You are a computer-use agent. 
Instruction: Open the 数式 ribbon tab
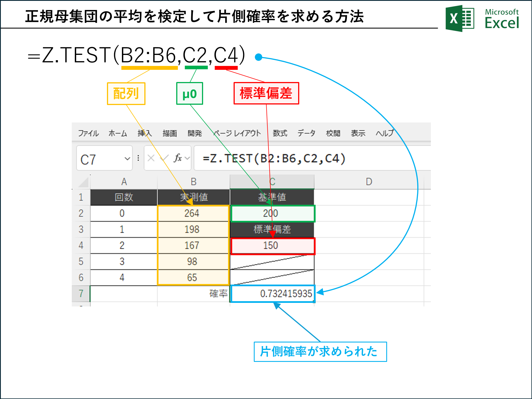click(280, 133)
